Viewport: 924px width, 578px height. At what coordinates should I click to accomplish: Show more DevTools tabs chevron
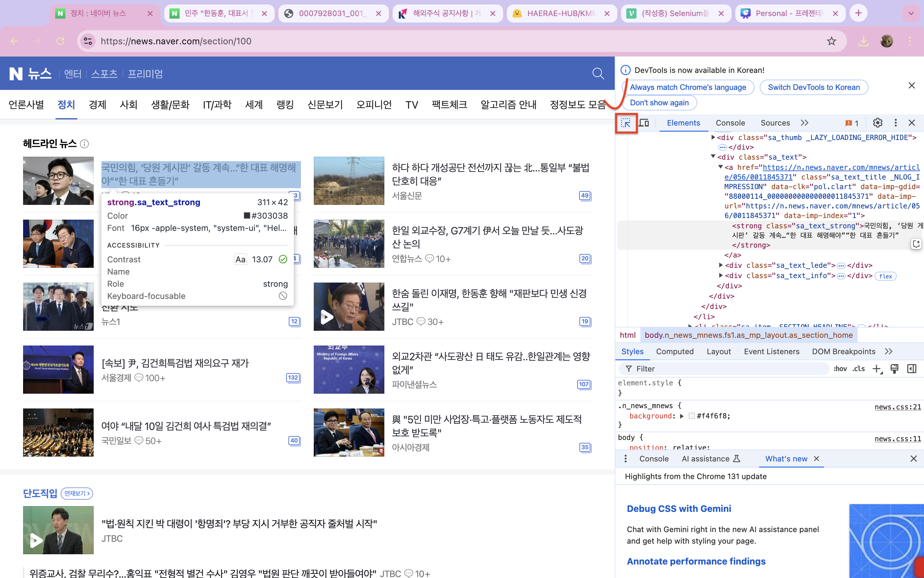(x=805, y=123)
